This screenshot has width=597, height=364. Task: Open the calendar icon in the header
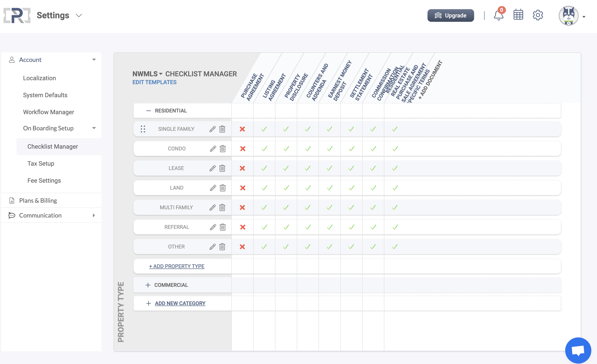coord(518,15)
